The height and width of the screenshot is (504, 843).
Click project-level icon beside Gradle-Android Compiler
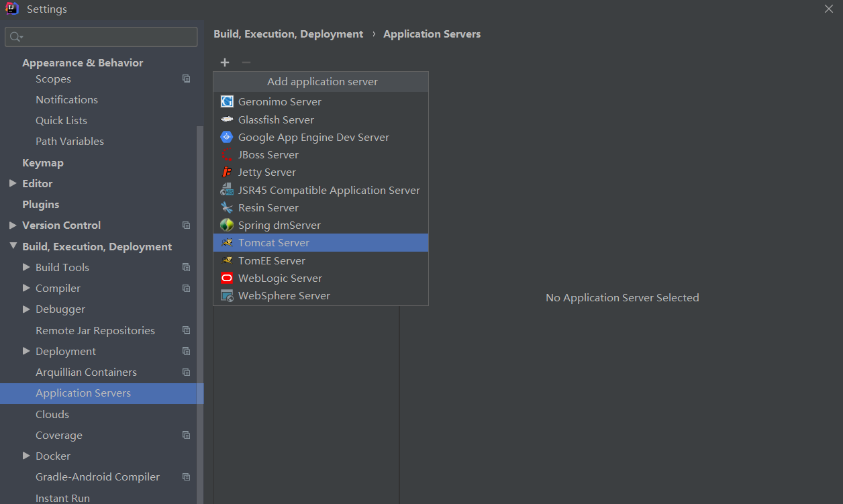click(187, 477)
